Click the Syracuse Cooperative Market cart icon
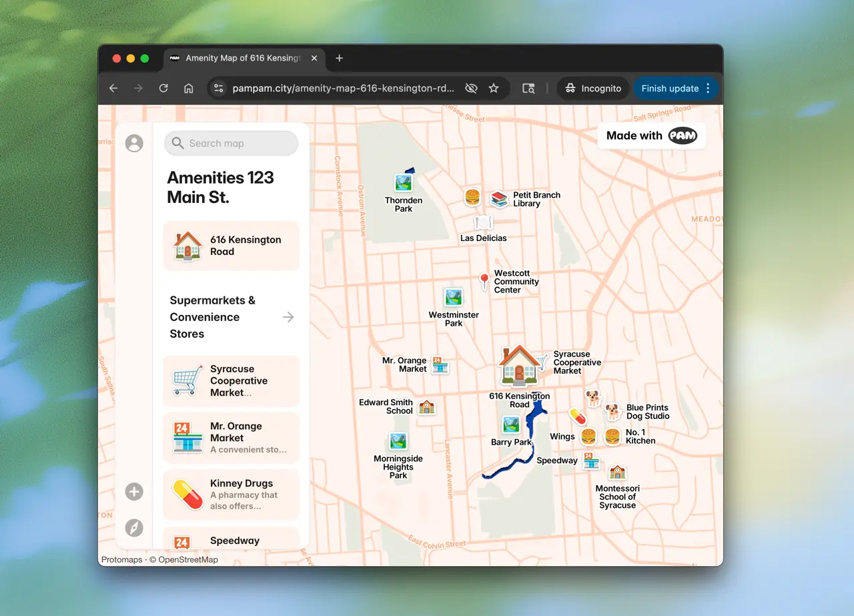This screenshot has height=616, width=854. tap(186, 380)
